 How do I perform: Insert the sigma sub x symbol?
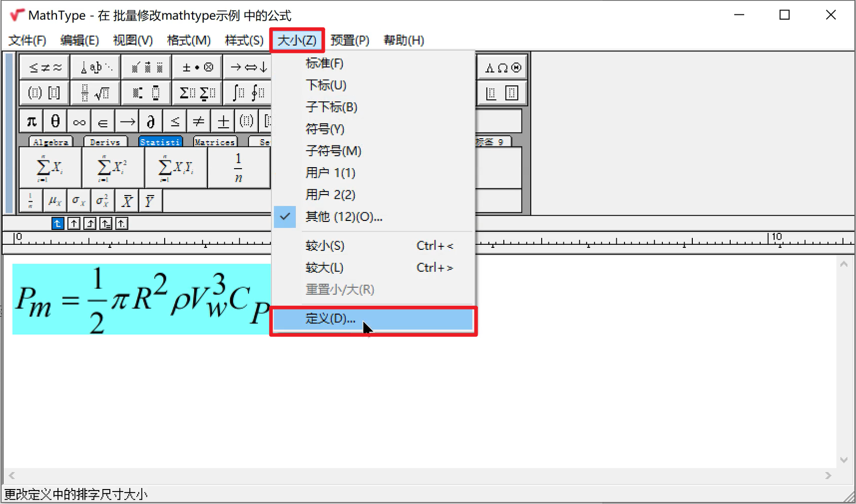tap(78, 201)
